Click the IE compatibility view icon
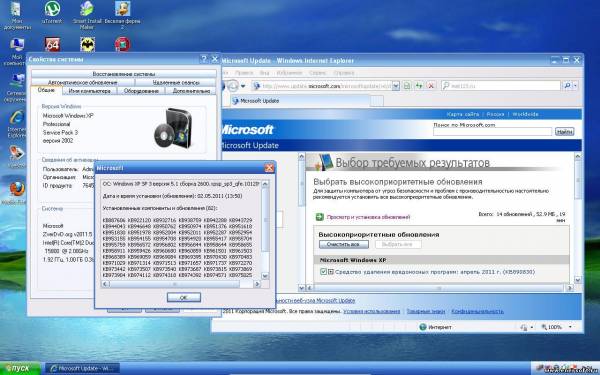This screenshot has height=375, width=600. click(x=407, y=86)
